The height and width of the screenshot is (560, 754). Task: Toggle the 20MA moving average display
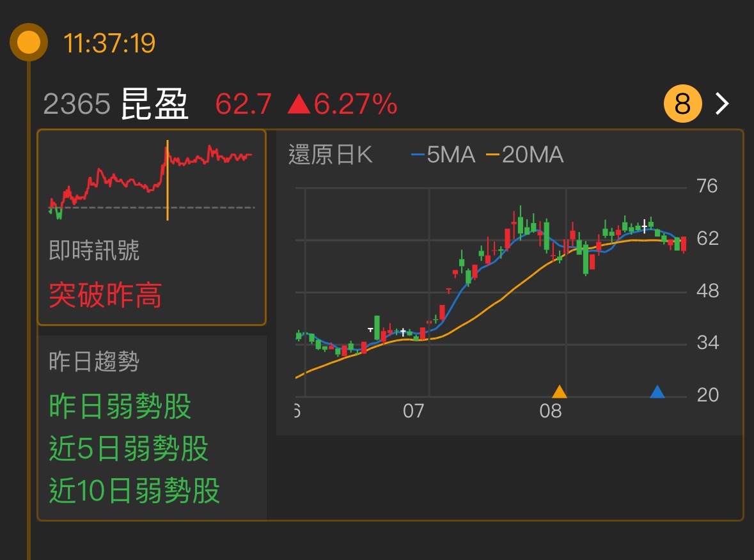[533, 155]
